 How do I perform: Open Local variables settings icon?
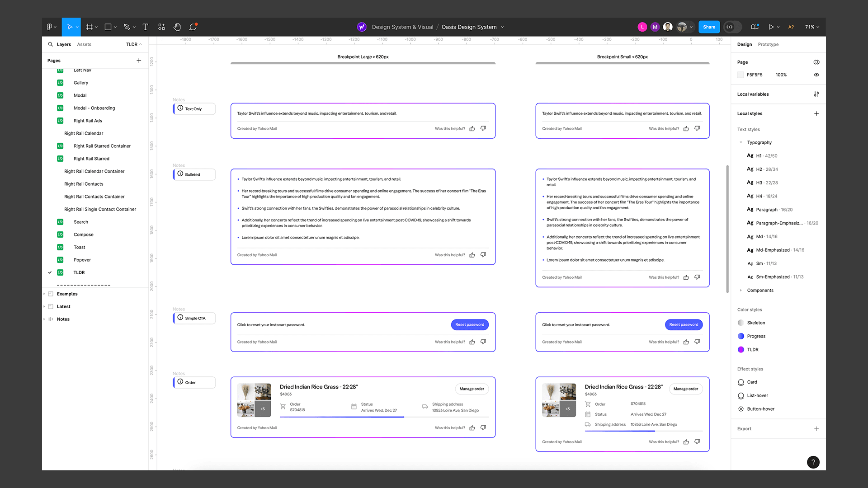[x=816, y=94]
